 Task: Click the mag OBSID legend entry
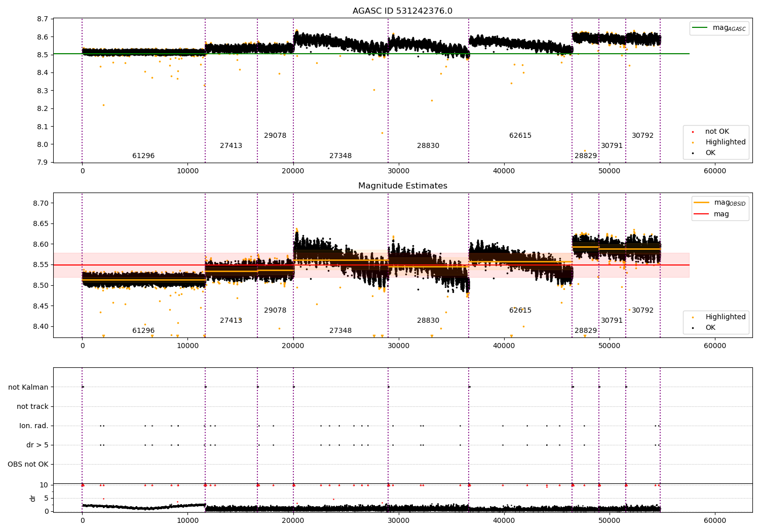(x=719, y=203)
